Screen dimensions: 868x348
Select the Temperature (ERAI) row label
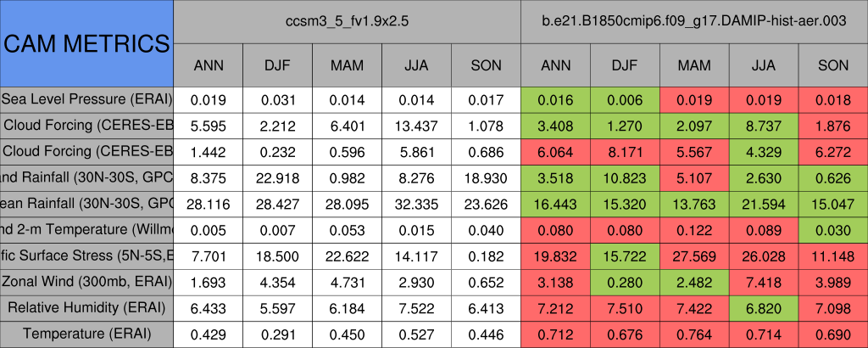pyautogui.click(x=86, y=334)
